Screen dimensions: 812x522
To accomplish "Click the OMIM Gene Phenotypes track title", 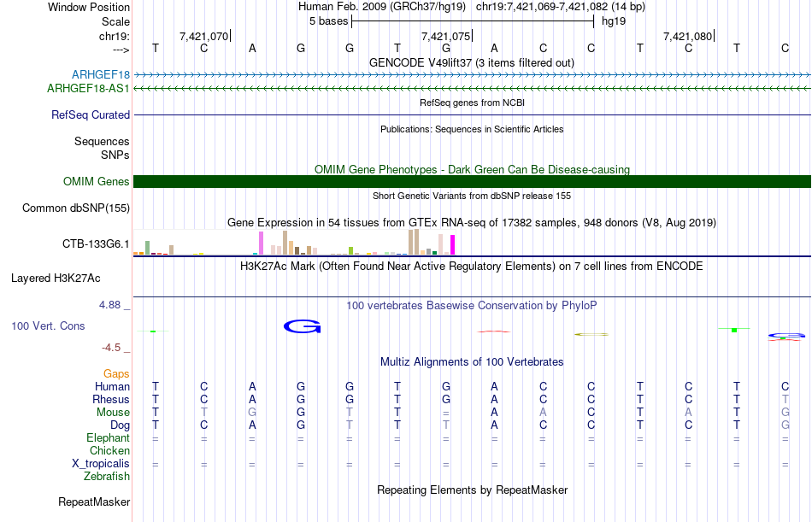I will [472, 170].
